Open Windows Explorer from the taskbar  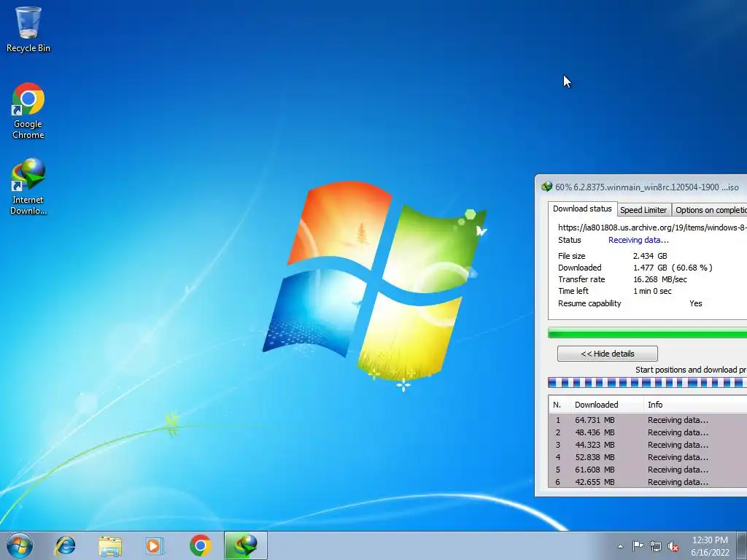pyautogui.click(x=110, y=545)
